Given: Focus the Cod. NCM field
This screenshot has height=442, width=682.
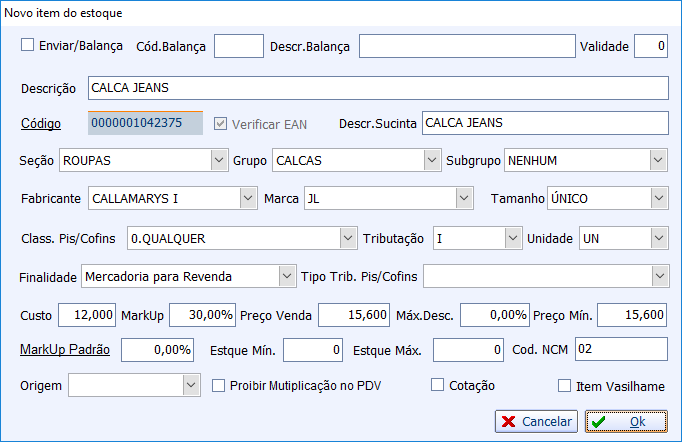Looking at the screenshot, I should pos(620,349).
